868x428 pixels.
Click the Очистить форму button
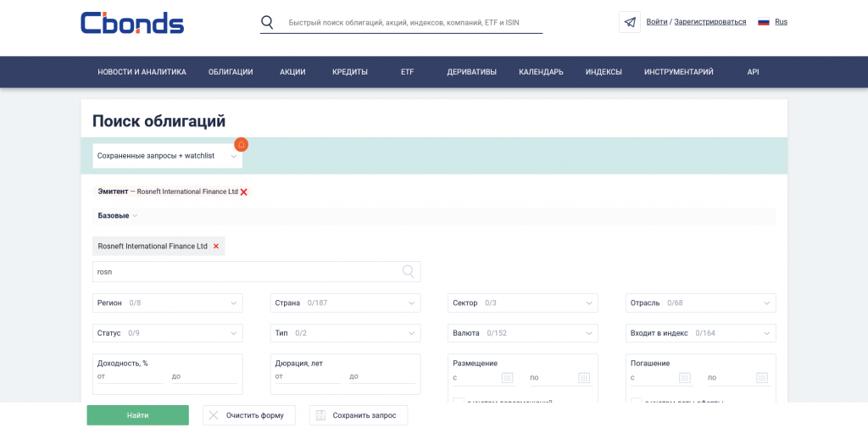[249, 415]
